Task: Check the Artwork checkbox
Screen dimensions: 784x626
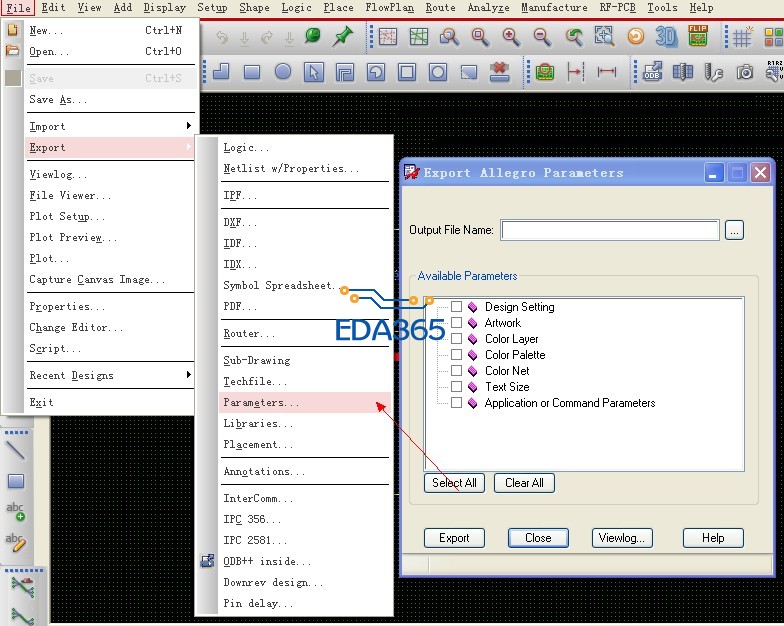Action: pyautogui.click(x=456, y=322)
